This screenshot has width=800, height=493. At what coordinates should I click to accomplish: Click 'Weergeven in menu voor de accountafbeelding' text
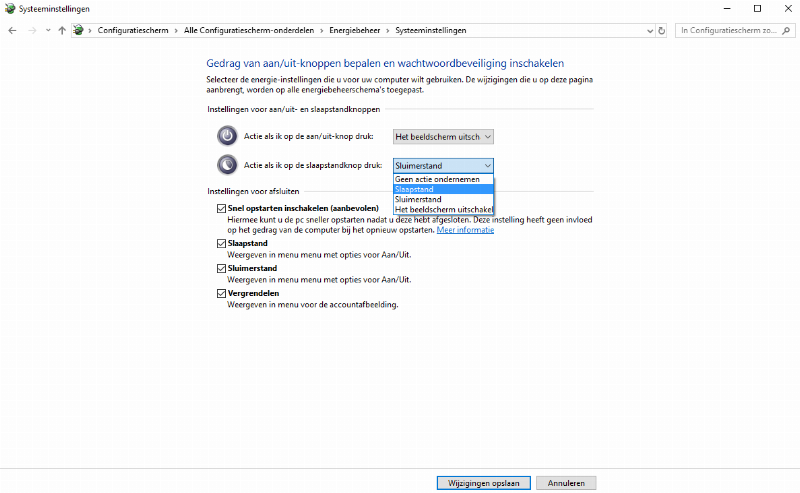[x=313, y=305]
